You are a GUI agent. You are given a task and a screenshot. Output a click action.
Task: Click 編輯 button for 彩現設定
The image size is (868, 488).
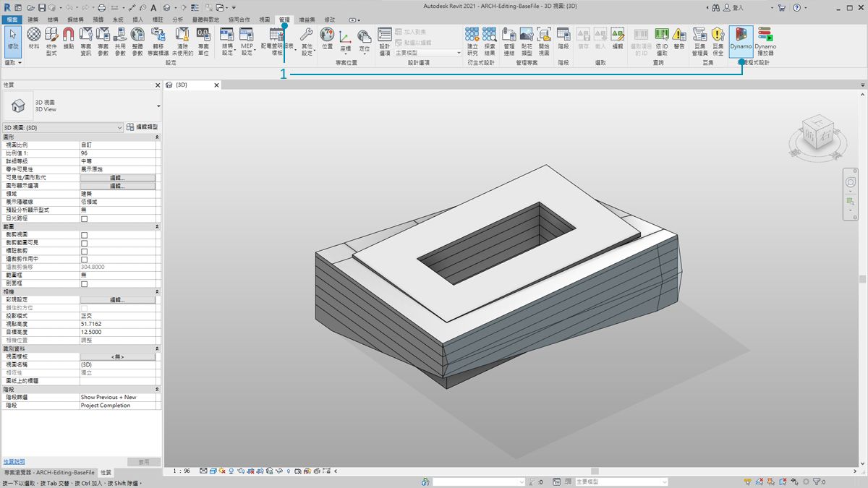click(117, 299)
